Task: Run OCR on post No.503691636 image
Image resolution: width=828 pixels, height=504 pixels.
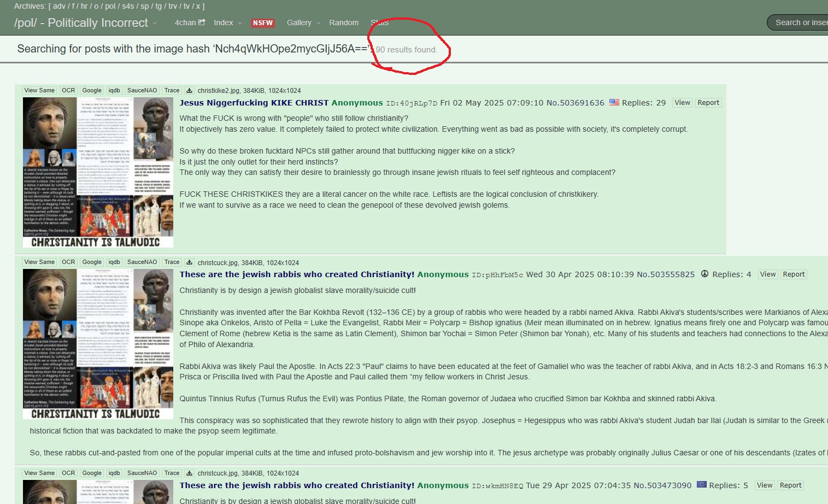Action: pos(68,91)
